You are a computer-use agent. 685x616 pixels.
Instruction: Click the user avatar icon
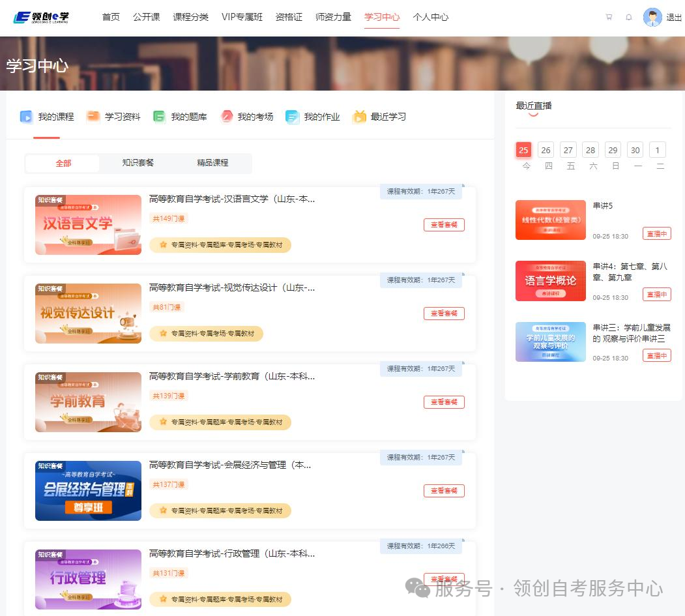coord(652,18)
